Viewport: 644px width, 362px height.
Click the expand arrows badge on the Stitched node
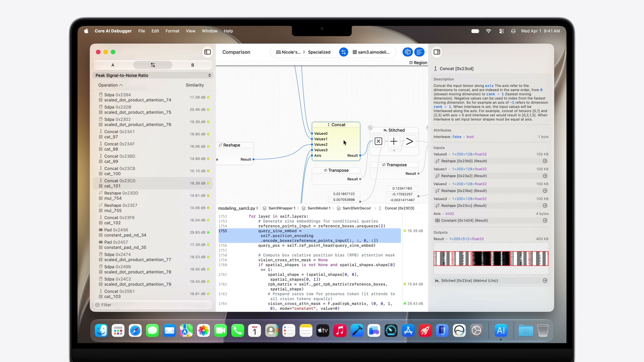pos(370,128)
